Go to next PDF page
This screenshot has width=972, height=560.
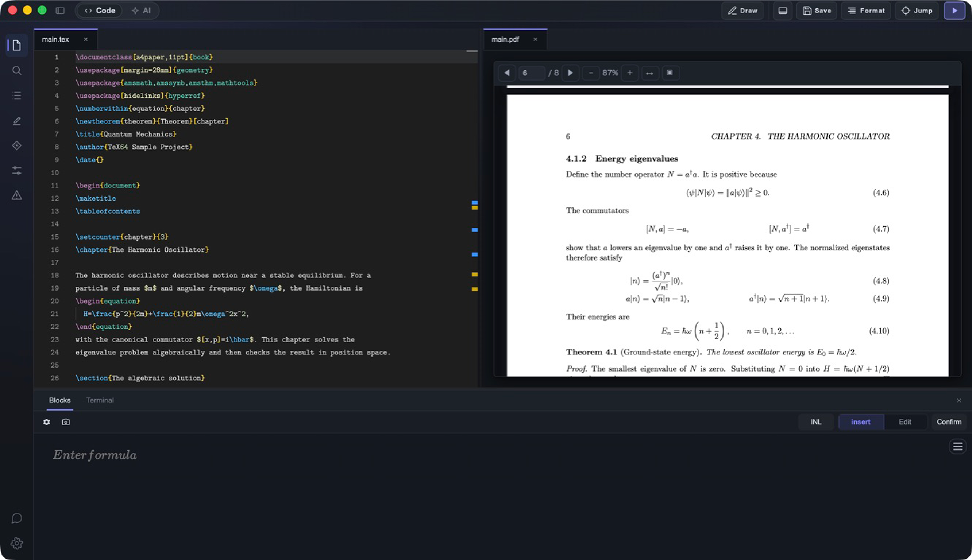tap(571, 73)
